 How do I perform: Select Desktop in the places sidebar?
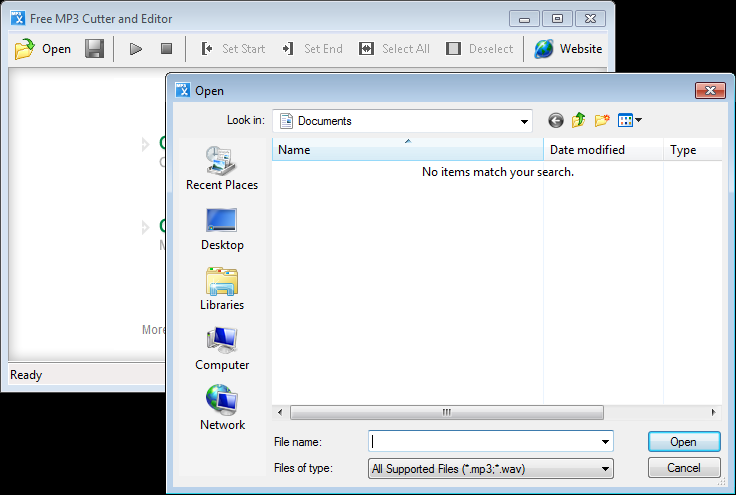(221, 228)
